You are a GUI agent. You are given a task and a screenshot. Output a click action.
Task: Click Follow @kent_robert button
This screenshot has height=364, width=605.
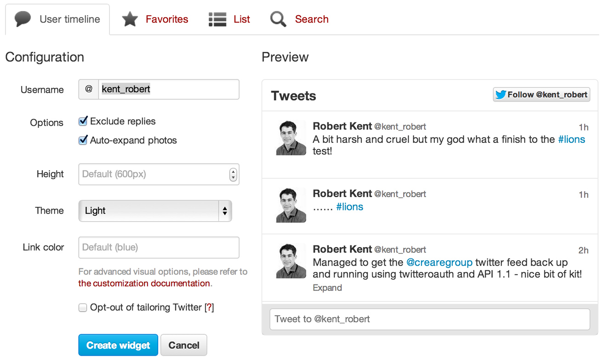542,95
